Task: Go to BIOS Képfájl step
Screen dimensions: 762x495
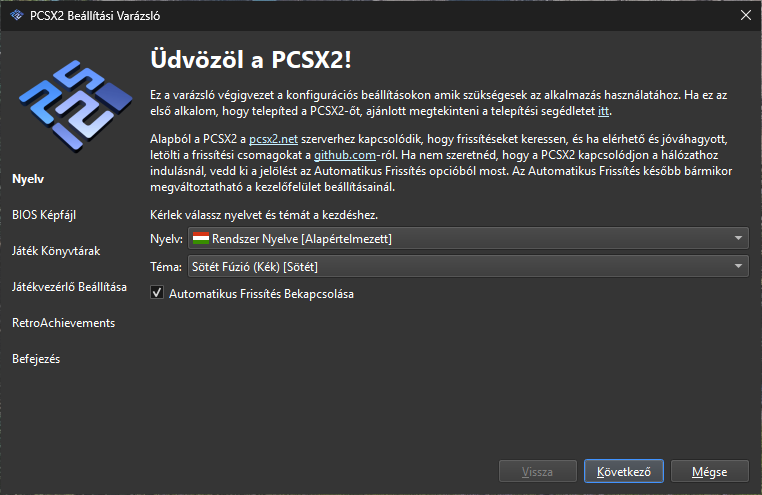Action: pos(44,215)
